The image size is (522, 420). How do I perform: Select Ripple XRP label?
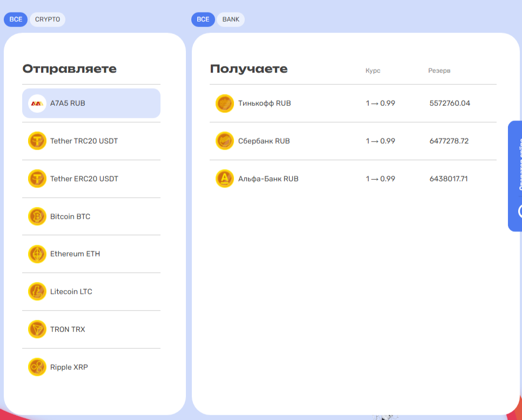pos(69,367)
